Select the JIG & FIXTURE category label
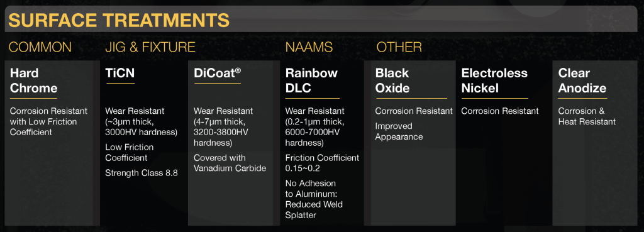This screenshot has height=232, width=644. tap(150, 47)
